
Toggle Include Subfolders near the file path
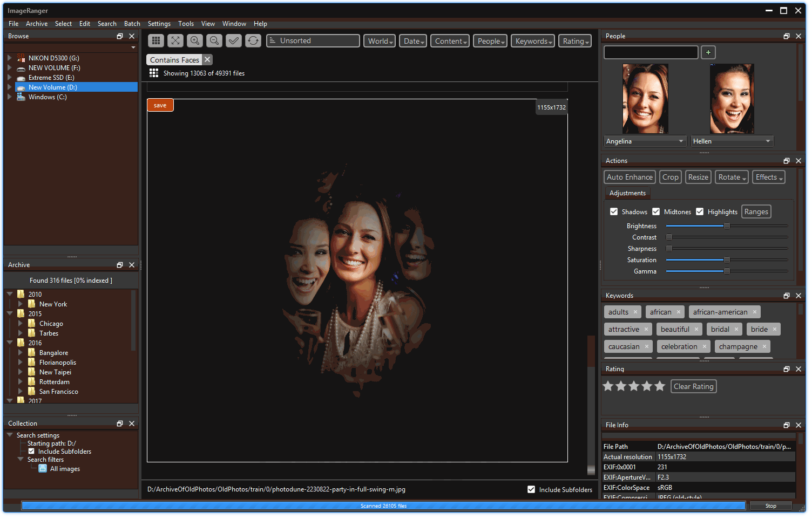(531, 489)
